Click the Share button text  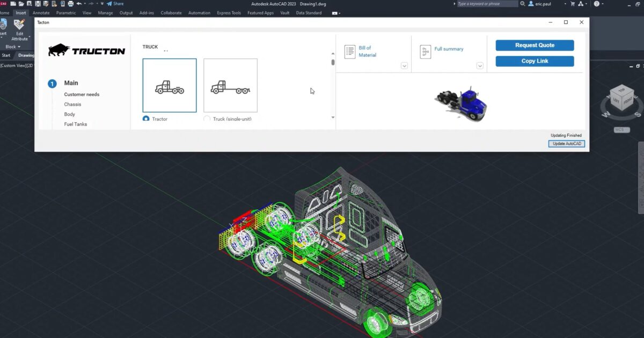[x=119, y=4]
